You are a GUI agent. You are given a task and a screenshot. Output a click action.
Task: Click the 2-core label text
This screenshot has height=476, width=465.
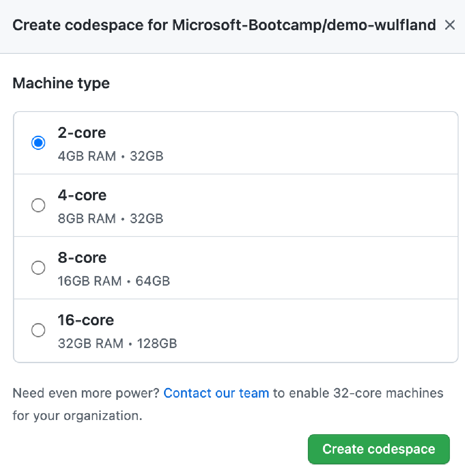[x=82, y=133]
